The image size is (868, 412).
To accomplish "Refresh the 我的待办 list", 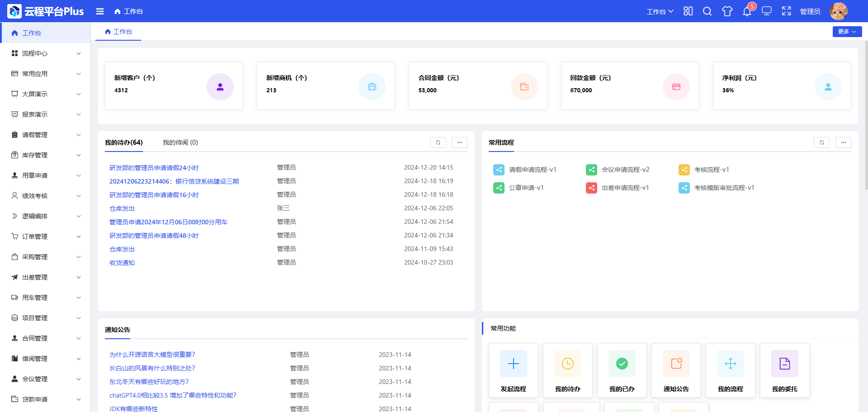I will pos(438,142).
